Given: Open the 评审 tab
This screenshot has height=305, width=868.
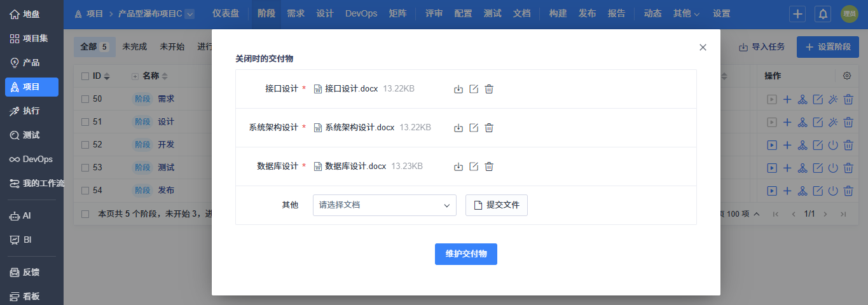Looking at the screenshot, I should click(434, 13).
